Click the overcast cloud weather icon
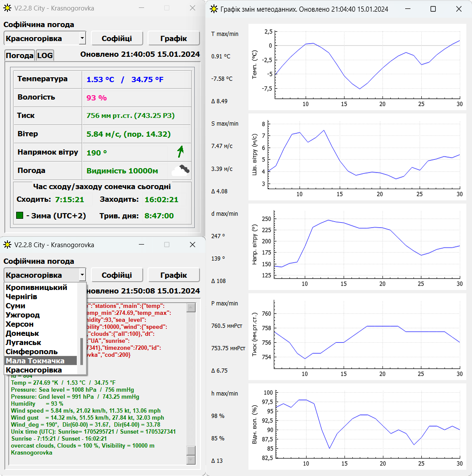This screenshot has width=472, height=476. [180, 171]
